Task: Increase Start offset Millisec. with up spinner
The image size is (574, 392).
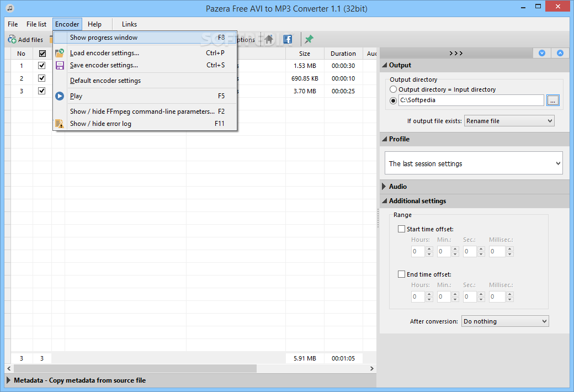Action: click(x=510, y=249)
